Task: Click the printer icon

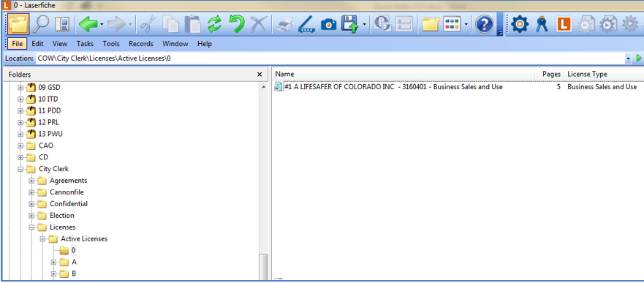Action: point(284,25)
